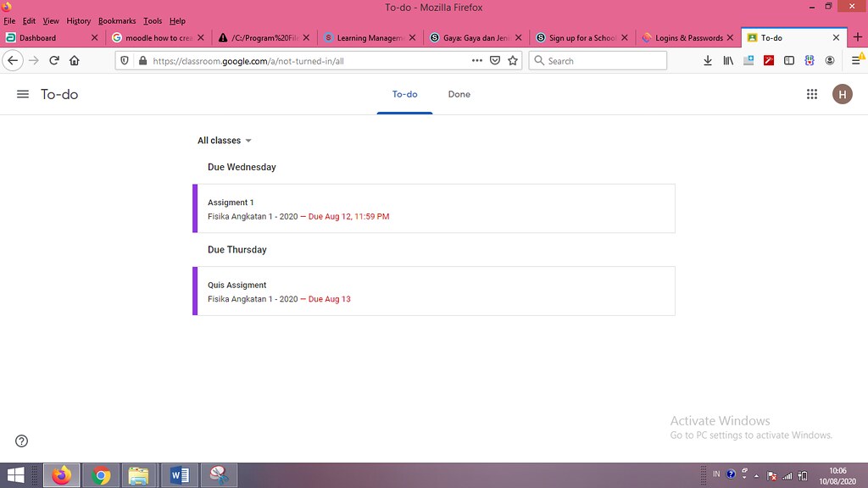Image resolution: width=868 pixels, height=488 pixels.
Task: Open the Firefox application menu
Action: (x=856, y=61)
